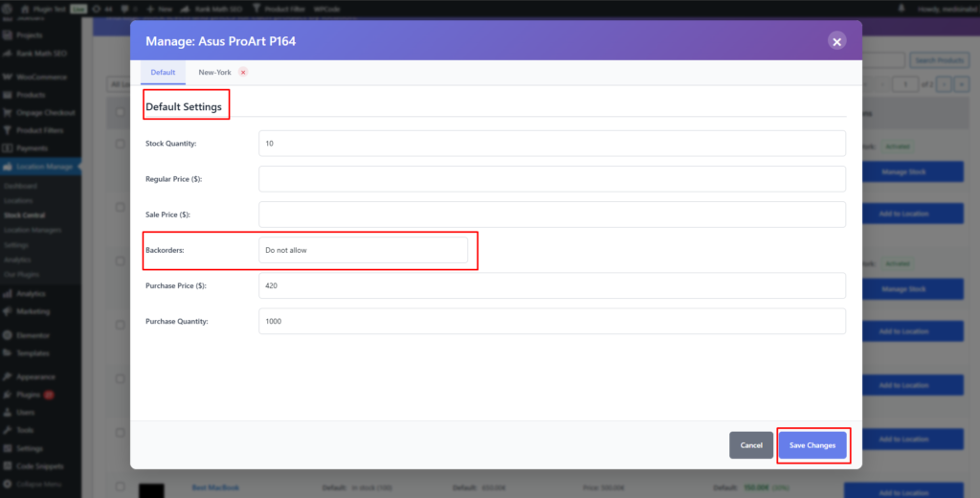
Task: Switch to the Default tab
Action: tap(163, 73)
